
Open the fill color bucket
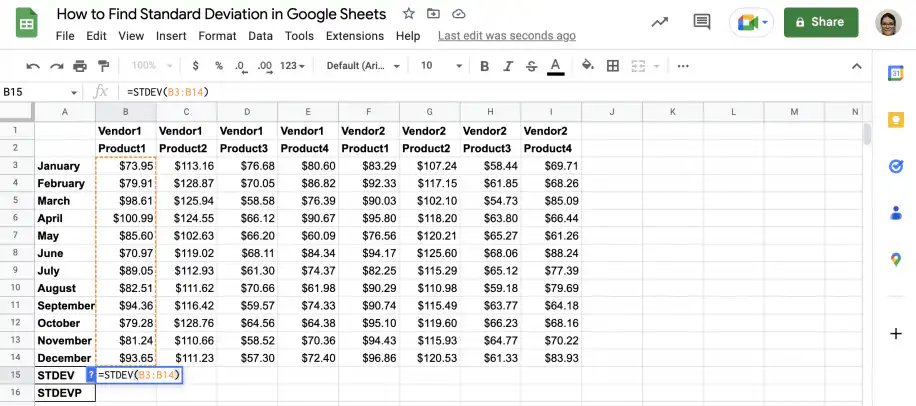(x=588, y=65)
